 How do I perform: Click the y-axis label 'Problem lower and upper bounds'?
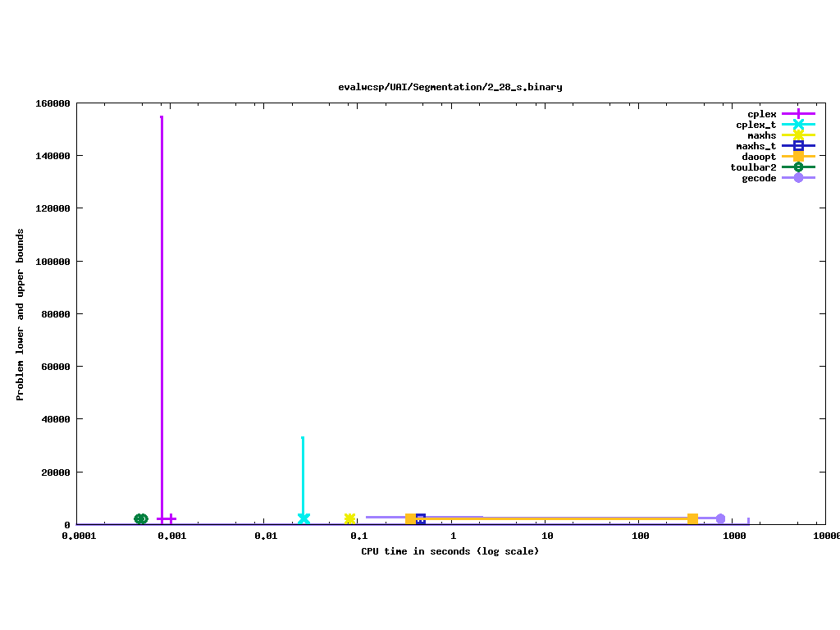(21, 315)
